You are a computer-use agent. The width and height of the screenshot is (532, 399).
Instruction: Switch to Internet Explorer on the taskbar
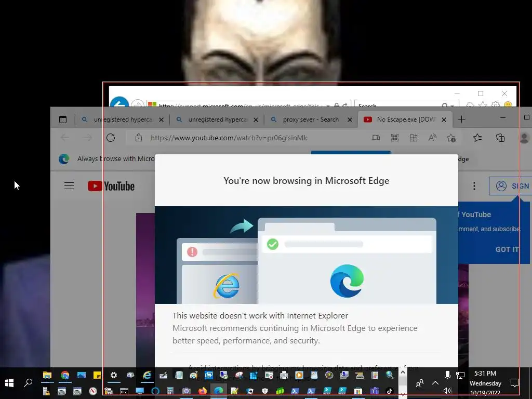point(147,375)
